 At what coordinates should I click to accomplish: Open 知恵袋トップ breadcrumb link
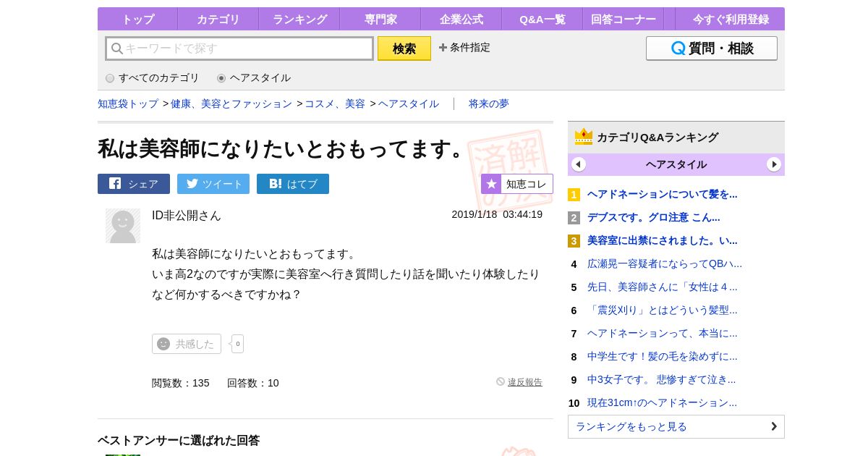(128, 104)
